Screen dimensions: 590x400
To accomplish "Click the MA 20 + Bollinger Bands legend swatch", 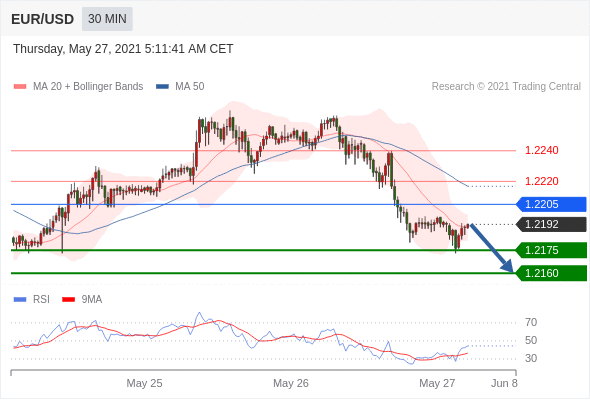I will click(x=20, y=87).
